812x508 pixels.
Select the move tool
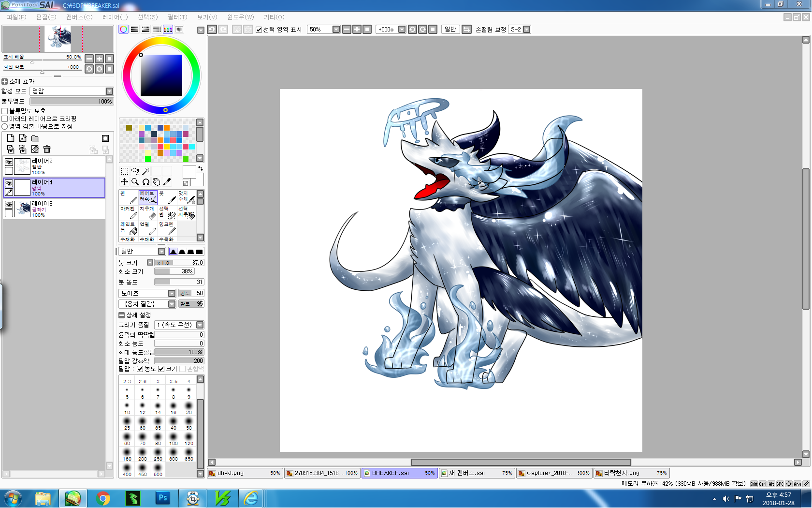coord(124,182)
